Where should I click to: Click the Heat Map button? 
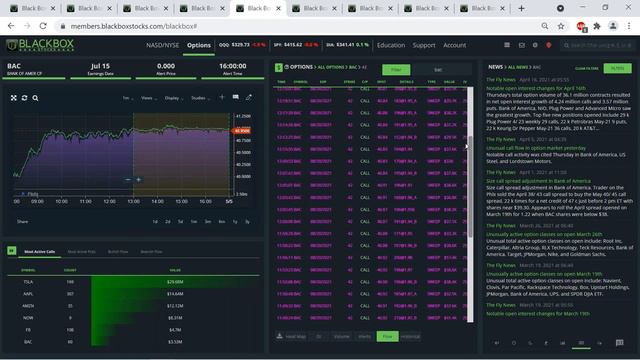click(296, 336)
